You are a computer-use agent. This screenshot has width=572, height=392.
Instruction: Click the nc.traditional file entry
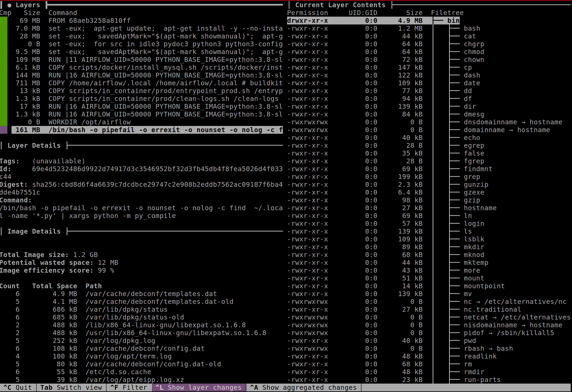[492, 309]
